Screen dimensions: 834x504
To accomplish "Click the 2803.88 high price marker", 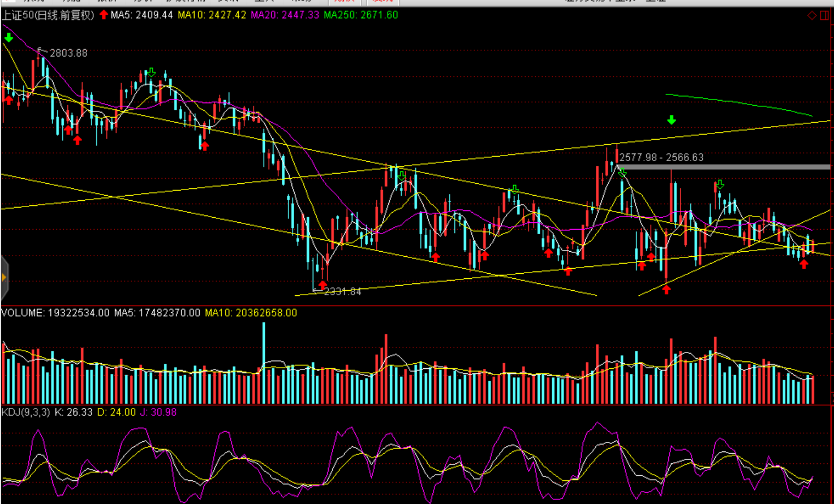I will pos(68,53).
